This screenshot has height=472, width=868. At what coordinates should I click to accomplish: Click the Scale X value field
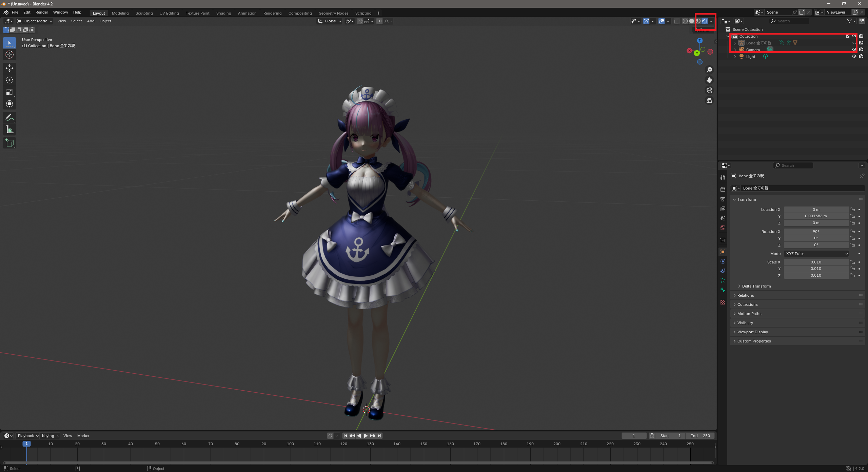coord(816,262)
